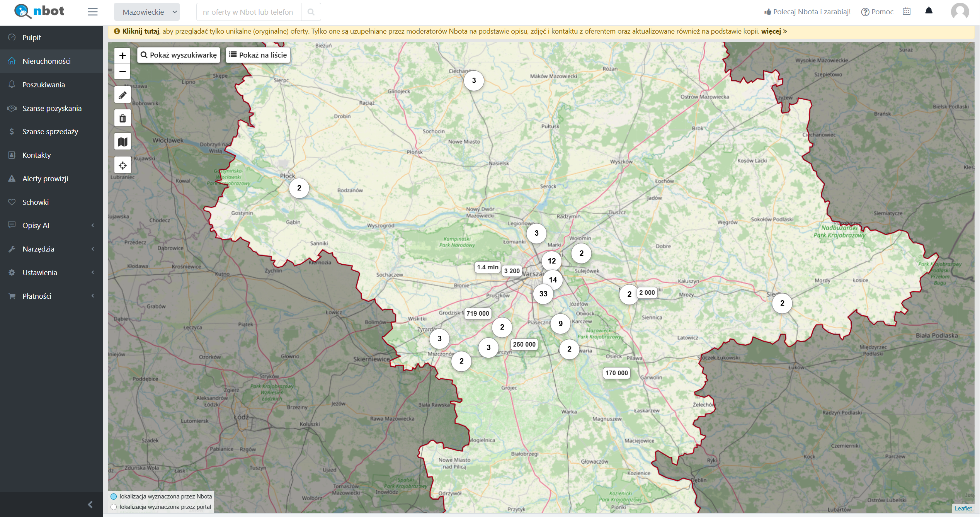This screenshot has height=517, width=980.
Task: Click the cluster marker 33
Action: (x=543, y=294)
